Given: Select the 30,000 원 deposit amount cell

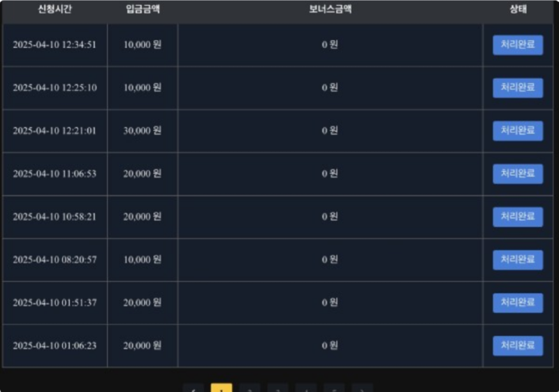Looking at the screenshot, I should pos(143,131).
